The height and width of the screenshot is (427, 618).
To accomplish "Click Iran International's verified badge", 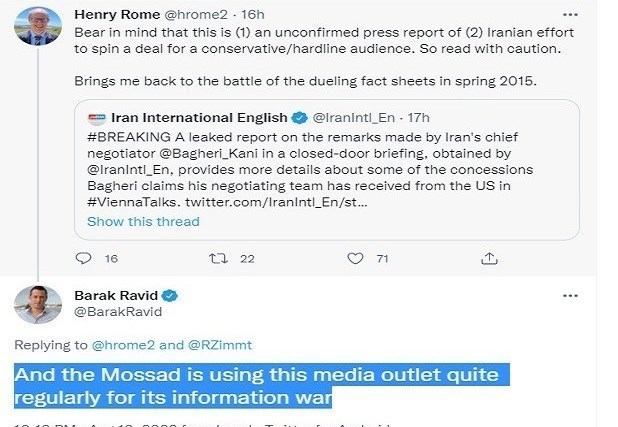I will pos(297,117).
